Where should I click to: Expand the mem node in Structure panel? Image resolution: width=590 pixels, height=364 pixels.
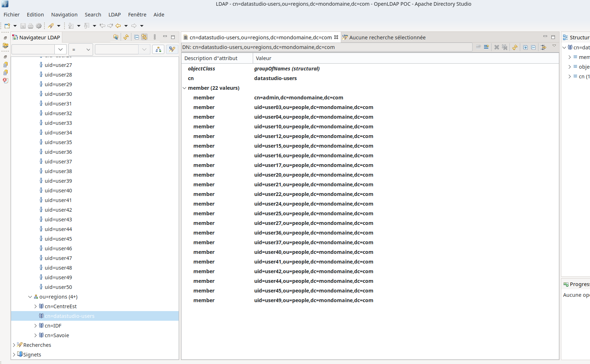tap(570, 57)
